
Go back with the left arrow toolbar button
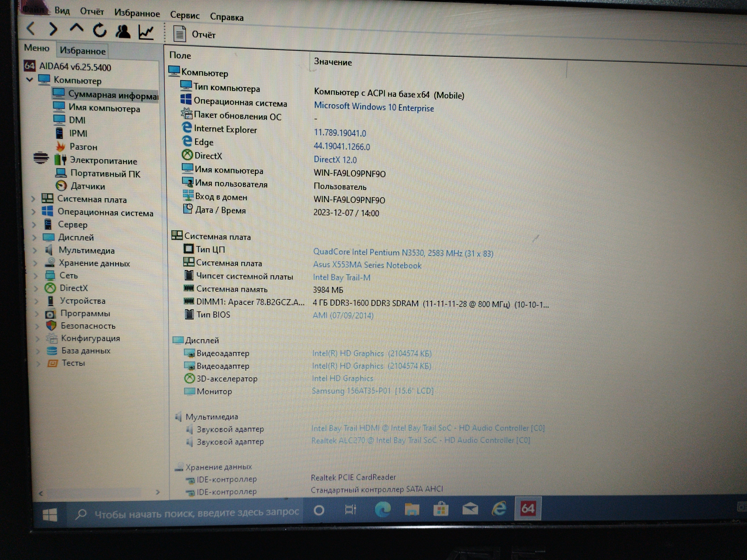pyautogui.click(x=31, y=28)
